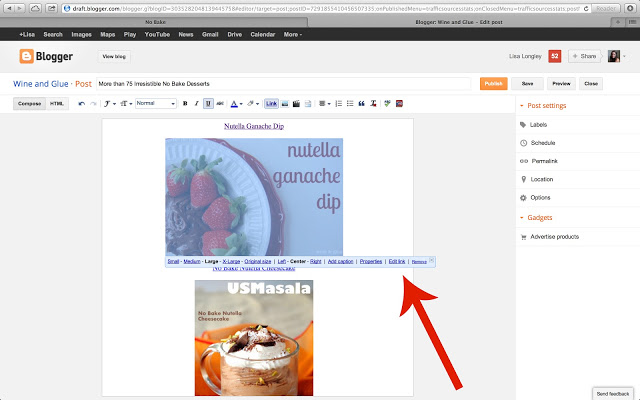
Task: Click the check spelling icon
Action: coord(387,104)
